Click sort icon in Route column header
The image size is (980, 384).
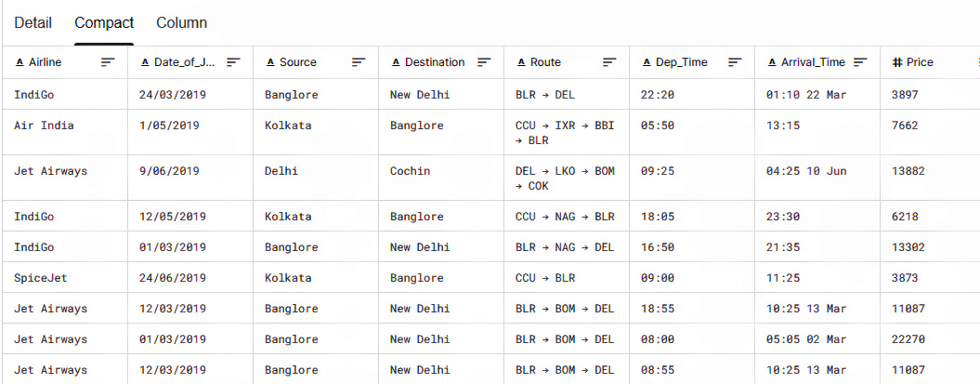point(609,62)
